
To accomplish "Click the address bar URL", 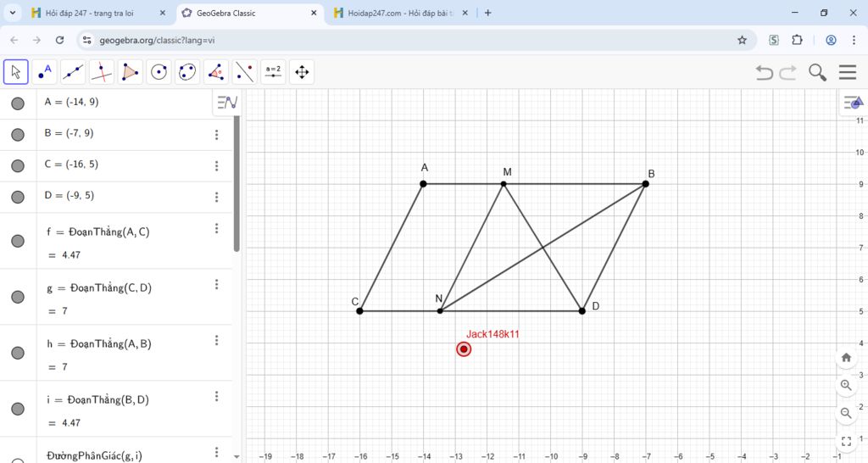I will (x=157, y=40).
